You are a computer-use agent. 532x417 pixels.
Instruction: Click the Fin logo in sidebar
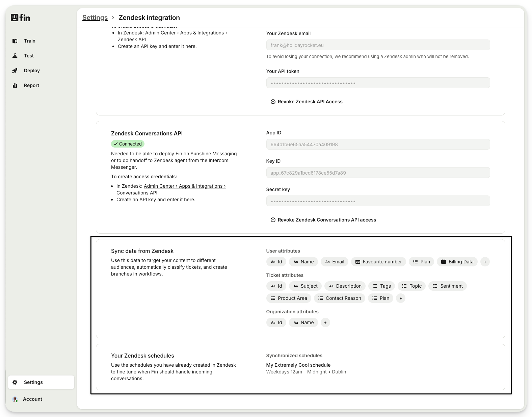[x=20, y=18]
